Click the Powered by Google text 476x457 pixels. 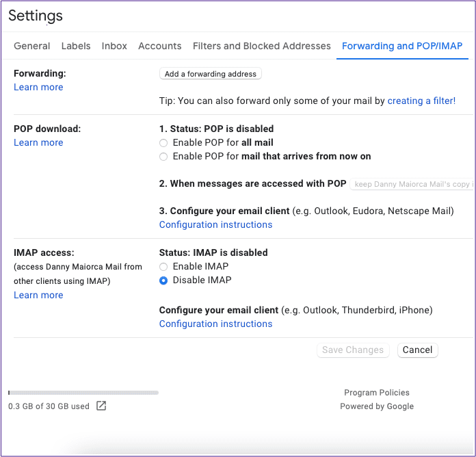point(376,406)
